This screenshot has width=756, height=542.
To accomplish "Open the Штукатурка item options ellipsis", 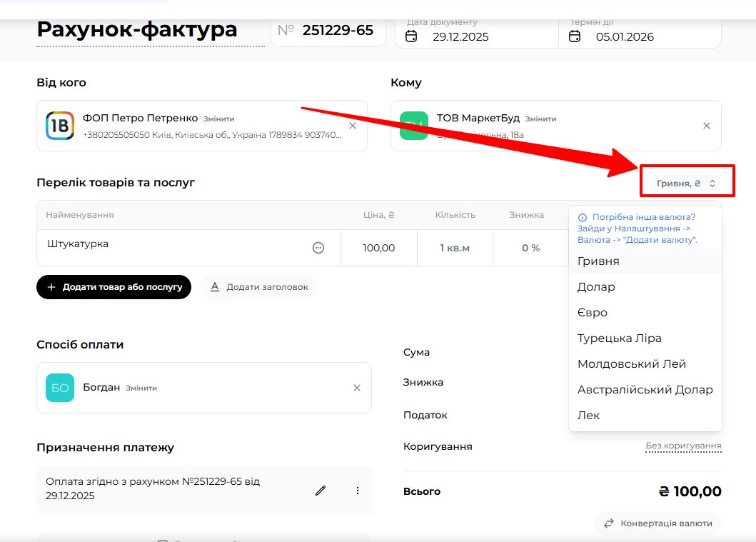I will pos(318,248).
